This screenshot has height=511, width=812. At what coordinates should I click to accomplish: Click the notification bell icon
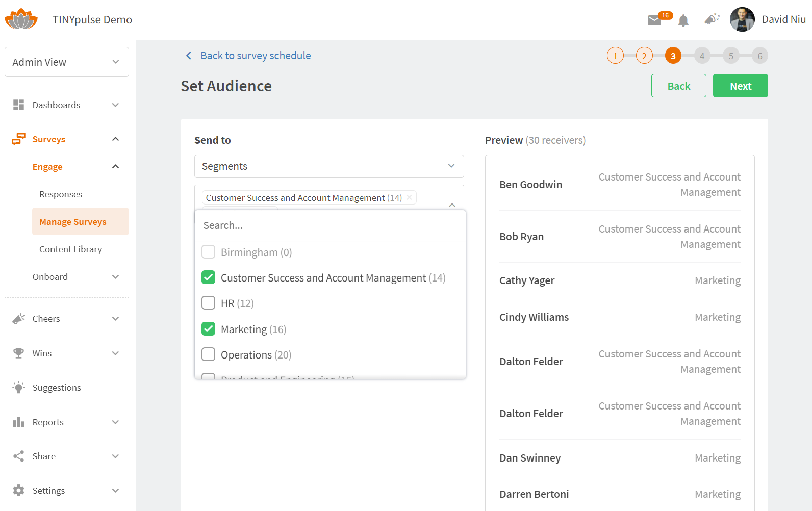[683, 20]
